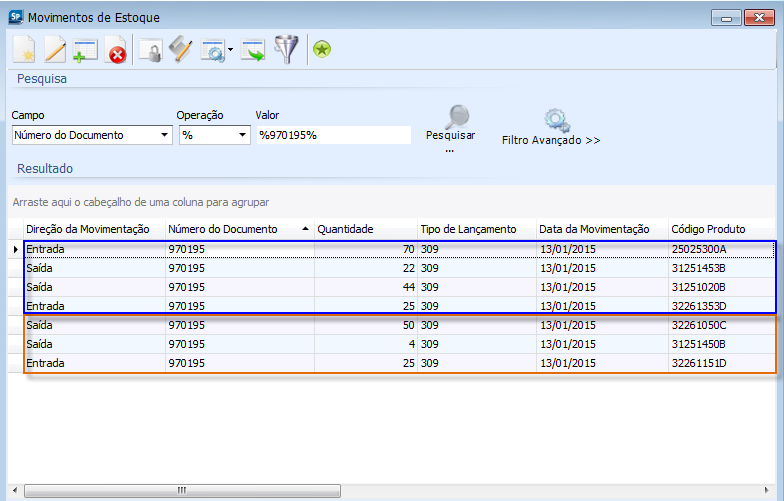Expand the Operação dropdown
Screen dimensions: 784x501
pos(241,135)
